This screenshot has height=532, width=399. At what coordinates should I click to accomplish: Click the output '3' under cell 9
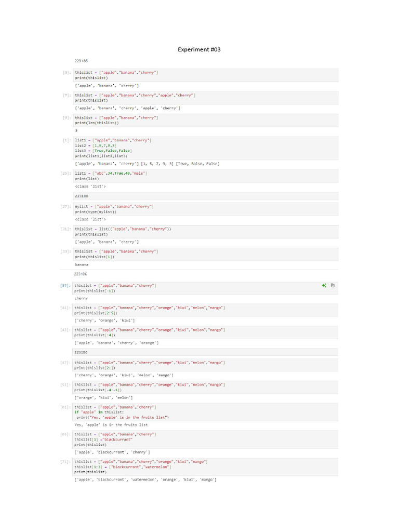coord(76,130)
